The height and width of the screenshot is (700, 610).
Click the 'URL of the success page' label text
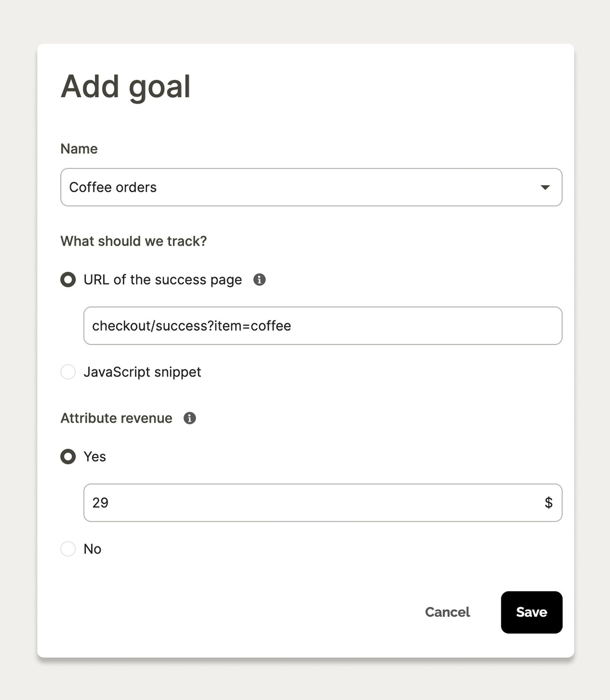click(163, 280)
